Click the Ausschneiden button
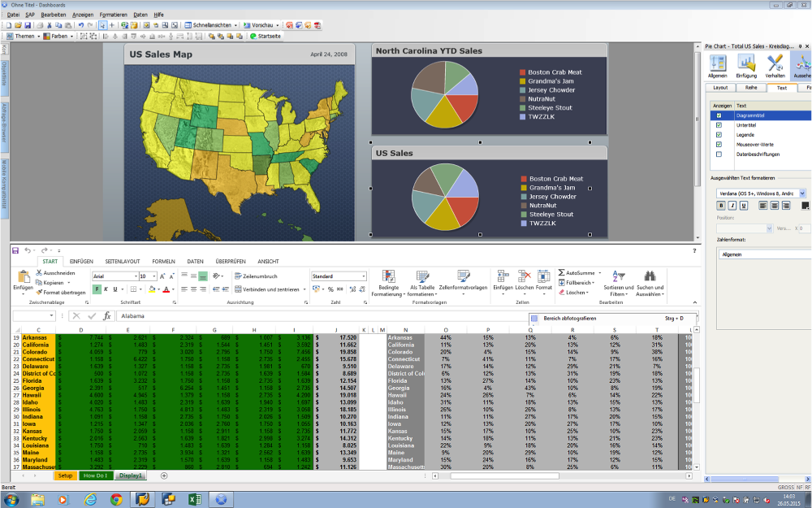The width and height of the screenshot is (812, 508). pos(55,272)
